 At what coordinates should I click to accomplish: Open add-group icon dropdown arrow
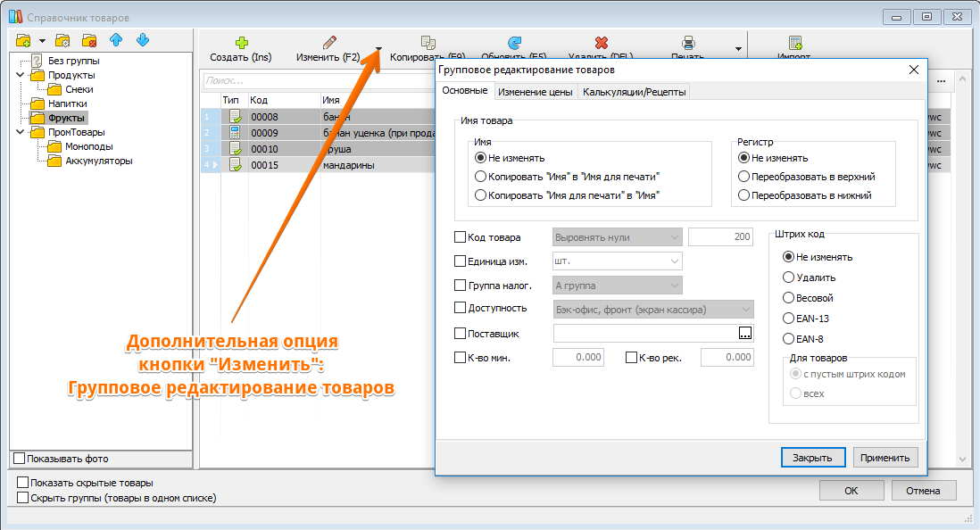click(43, 41)
